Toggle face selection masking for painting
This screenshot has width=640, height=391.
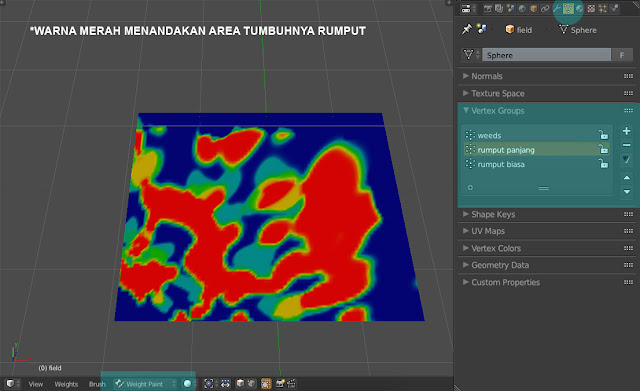coord(240,383)
